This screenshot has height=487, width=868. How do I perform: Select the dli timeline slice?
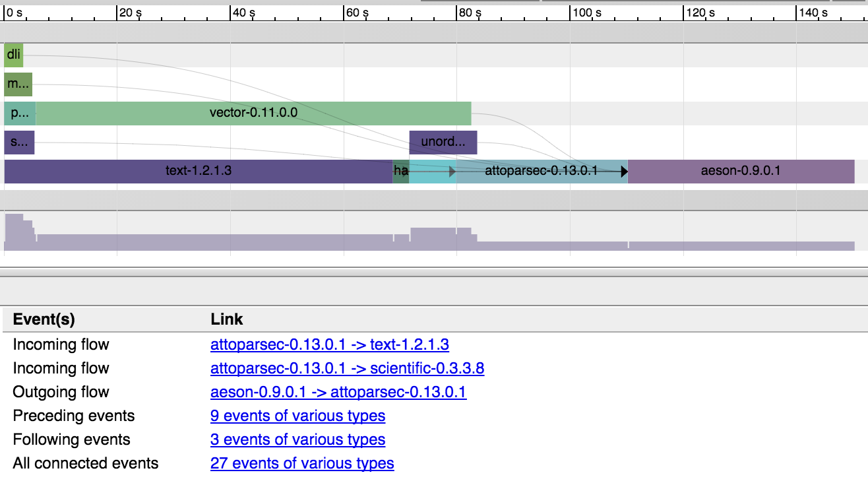point(13,55)
